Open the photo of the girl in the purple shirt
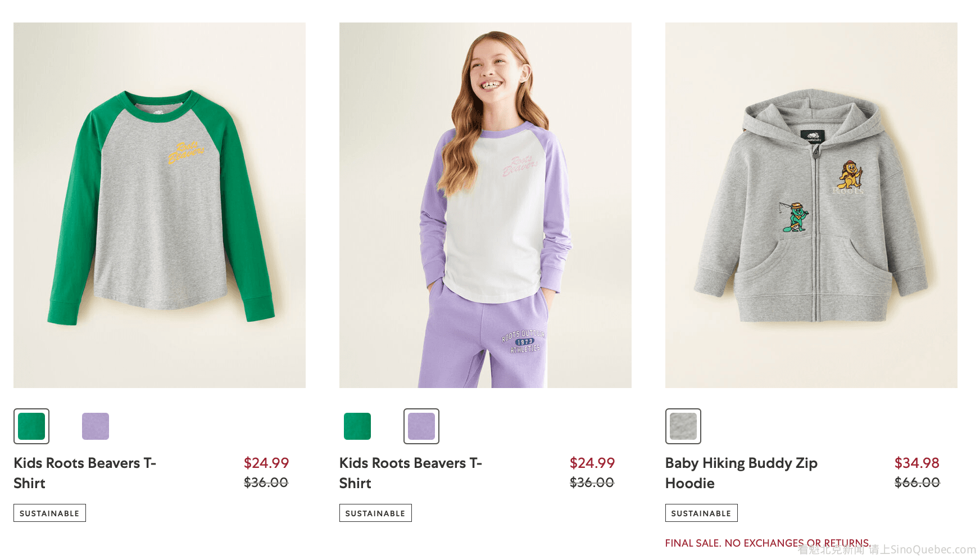The height and width of the screenshot is (559, 980). 486,205
